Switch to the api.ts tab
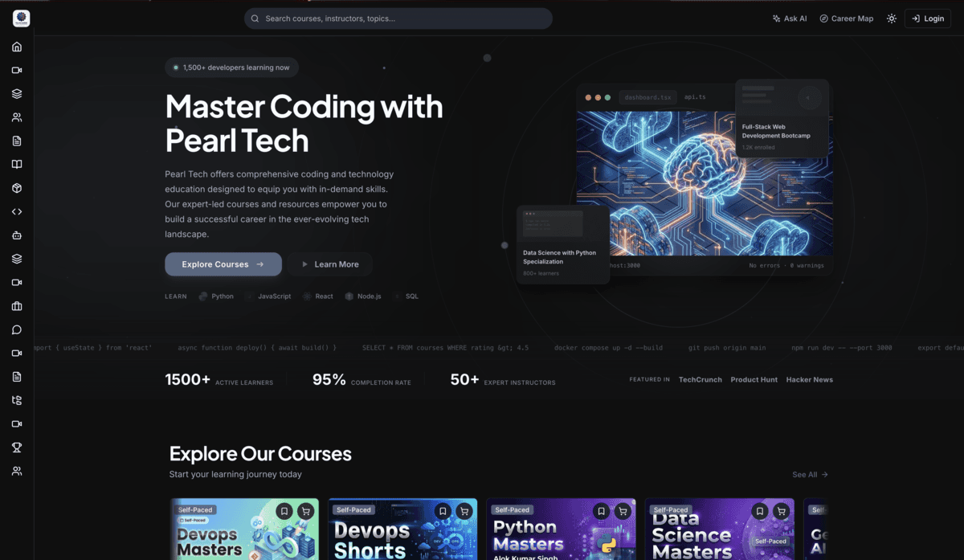The width and height of the screenshot is (964, 560). coord(694,96)
